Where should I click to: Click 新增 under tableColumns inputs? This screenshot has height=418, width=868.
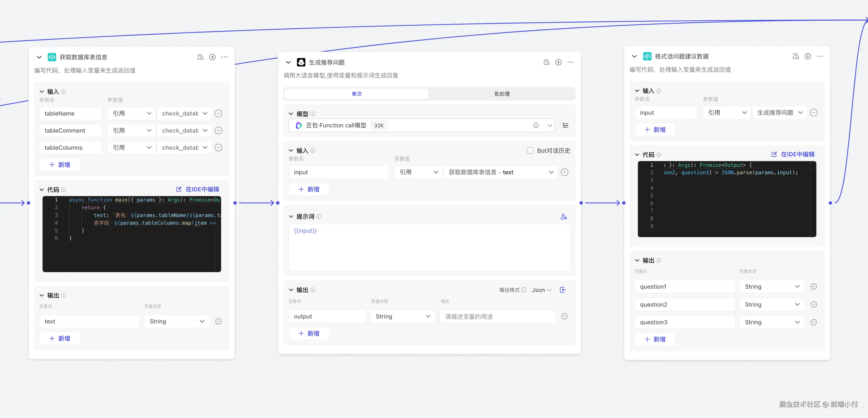click(x=60, y=165)
